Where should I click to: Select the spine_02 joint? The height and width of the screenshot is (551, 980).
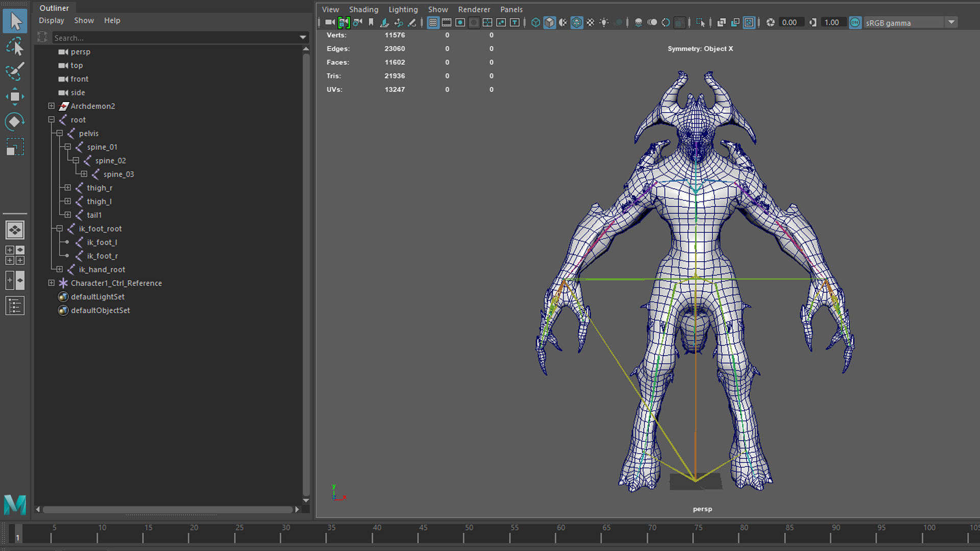pos(110,161)
